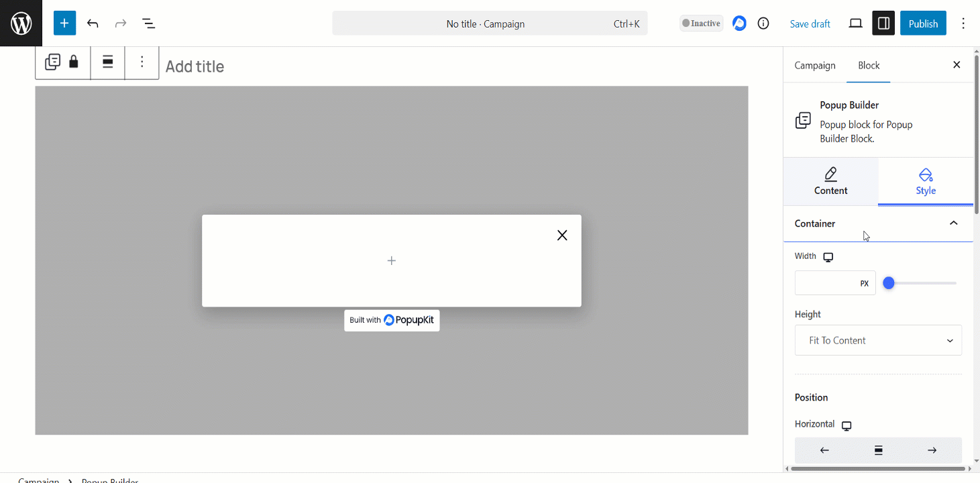Change block alignment in the toolbar
The height and width of the screenshot is (483, 980).
tap(107, 62)
